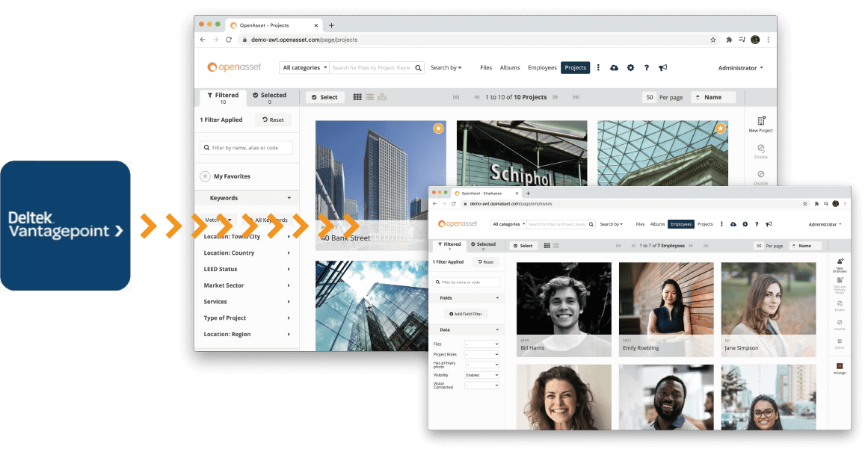Image resolution: width=868 pixels, height=452 pixels.
Task: Select Filtered tab in Projects window
Action: click(x=223, y=97)
